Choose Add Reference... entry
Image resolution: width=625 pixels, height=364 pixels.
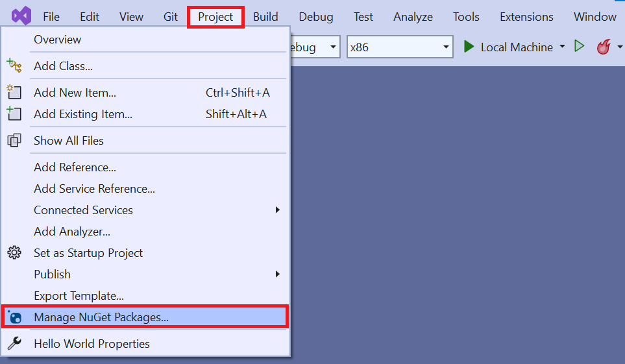145,167
